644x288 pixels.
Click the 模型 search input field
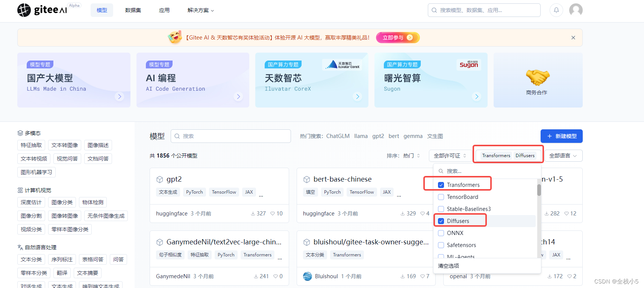click(x=231, y=136)
